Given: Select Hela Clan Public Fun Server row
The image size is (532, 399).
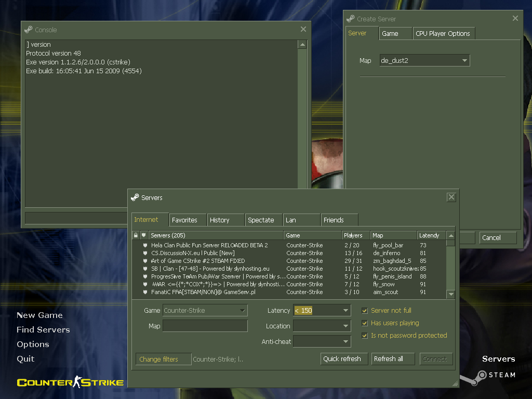Looking at the screenshot, I should click(x=289, y=245).
